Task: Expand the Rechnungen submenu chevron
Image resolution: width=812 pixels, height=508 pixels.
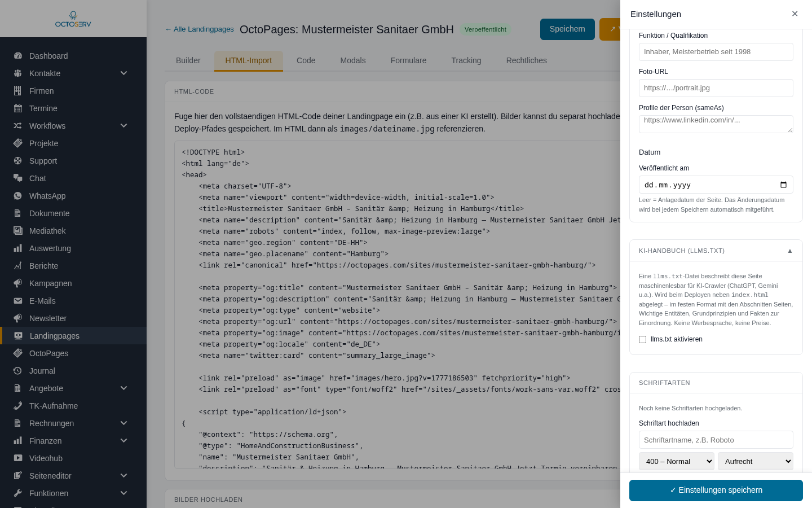Action: coord(124,423)
